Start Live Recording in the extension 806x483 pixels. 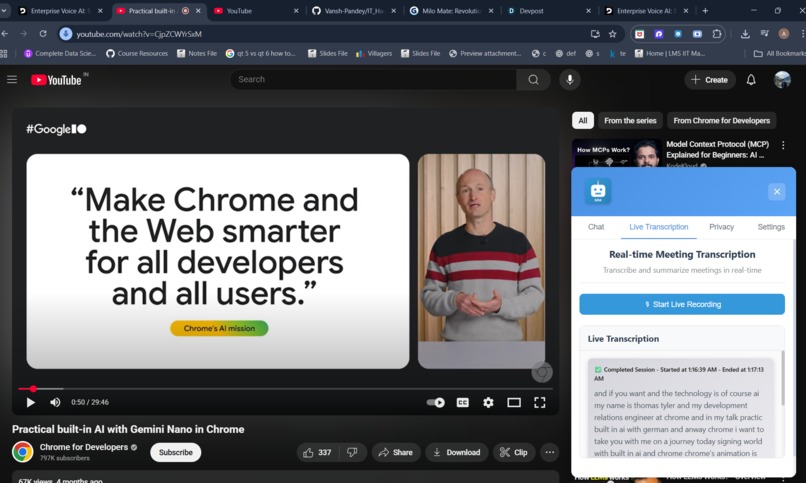(682, 304)
